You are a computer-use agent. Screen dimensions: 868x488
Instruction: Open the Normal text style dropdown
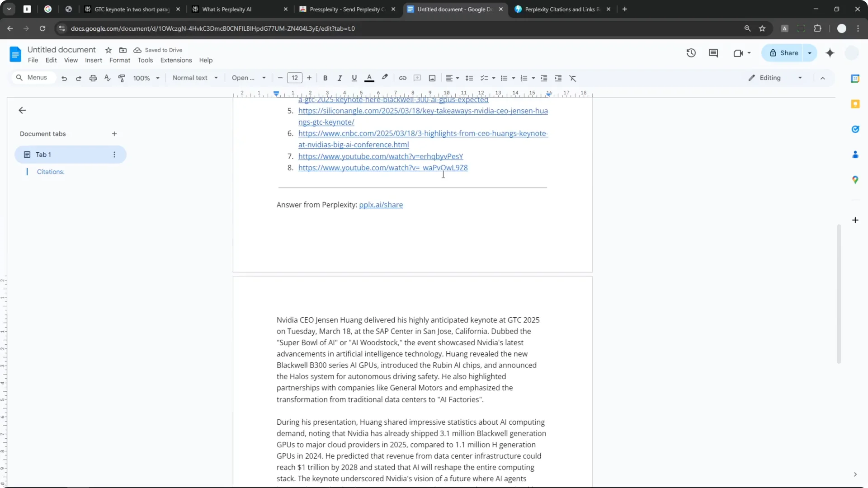click(x=195, y=78)
